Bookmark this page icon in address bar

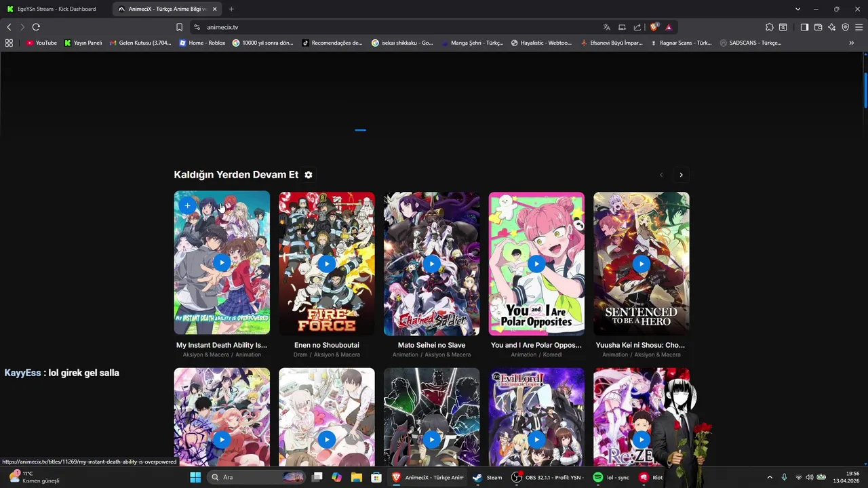179,27
